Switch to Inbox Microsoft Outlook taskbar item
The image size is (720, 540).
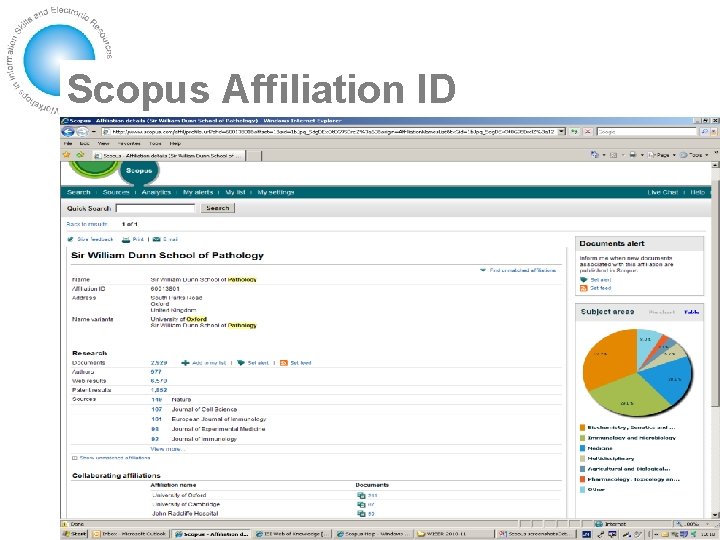130,534
